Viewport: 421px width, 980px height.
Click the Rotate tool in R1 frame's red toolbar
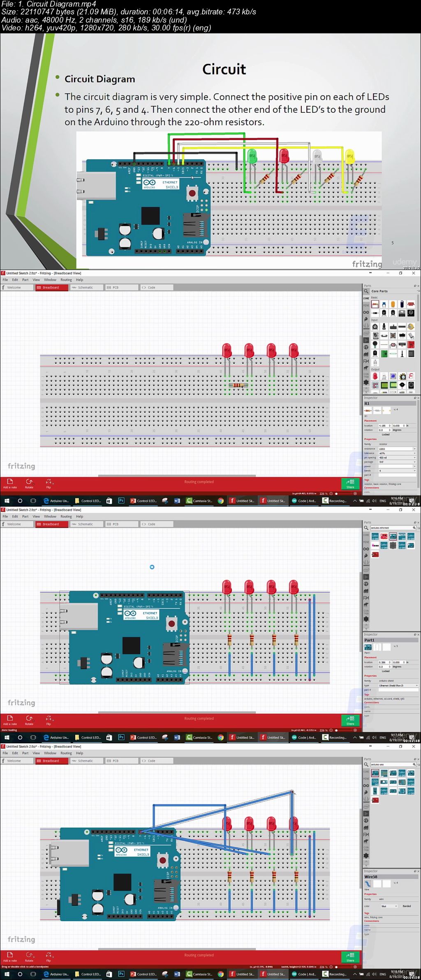29,483
